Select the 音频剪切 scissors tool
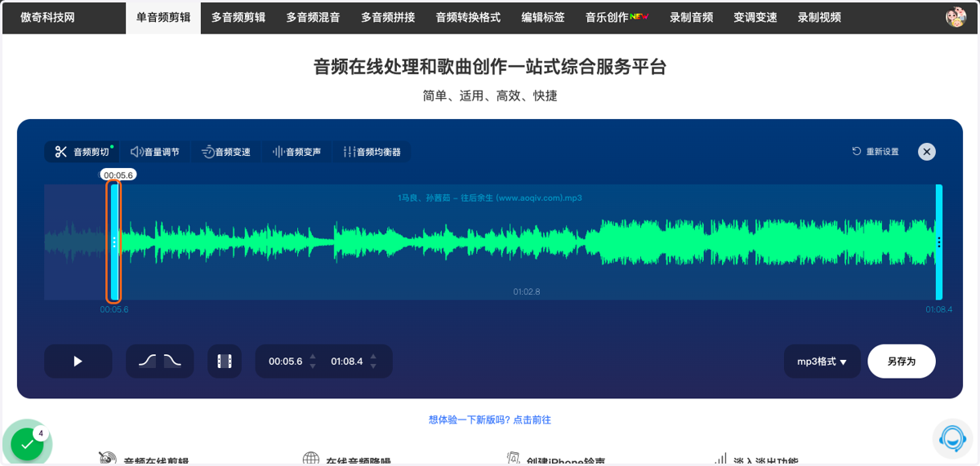The image size is (980, 466). (82, 152)
